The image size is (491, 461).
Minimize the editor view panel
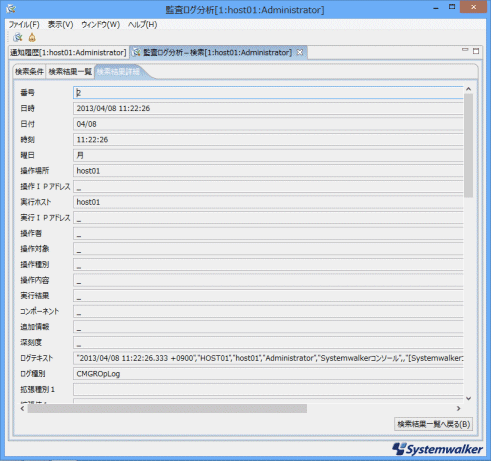[x=465, y=50]
